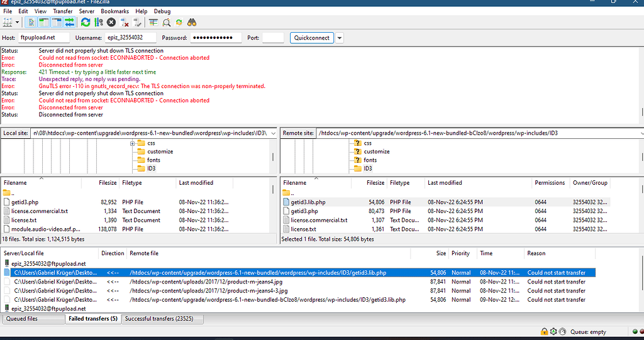Cancel the current operation
Screen dimensions: 644x340
coord(111,23)
